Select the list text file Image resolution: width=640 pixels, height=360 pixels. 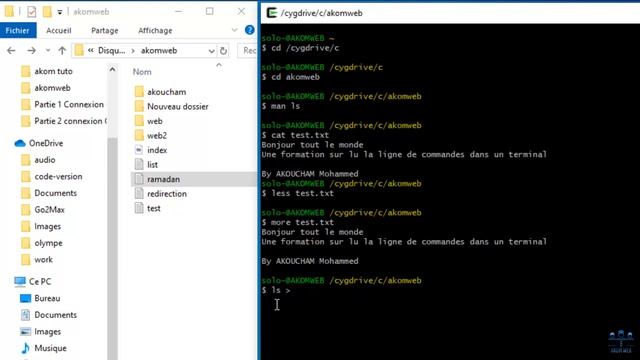152,164
